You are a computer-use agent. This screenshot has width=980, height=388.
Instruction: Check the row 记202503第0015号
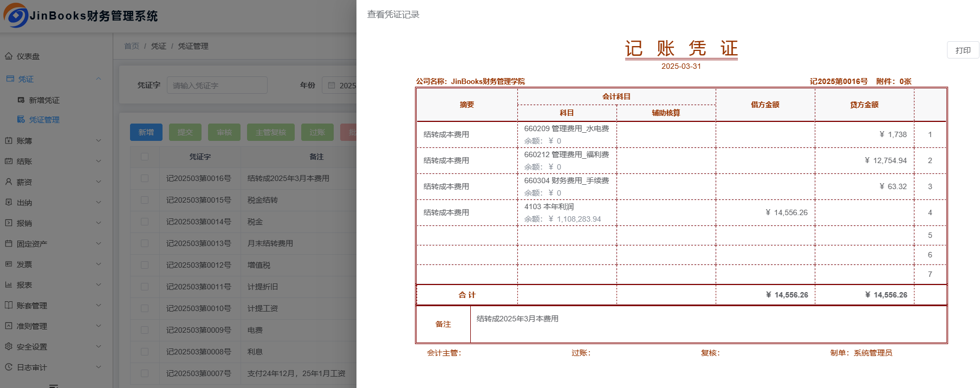145,199
